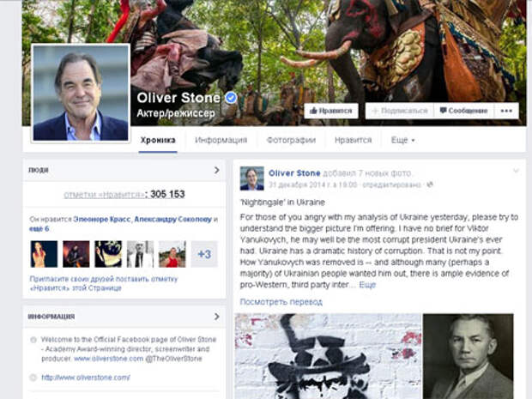532x399 pixels.
Task: Expand the Люди section arrow
Action: tap(217, 170)
